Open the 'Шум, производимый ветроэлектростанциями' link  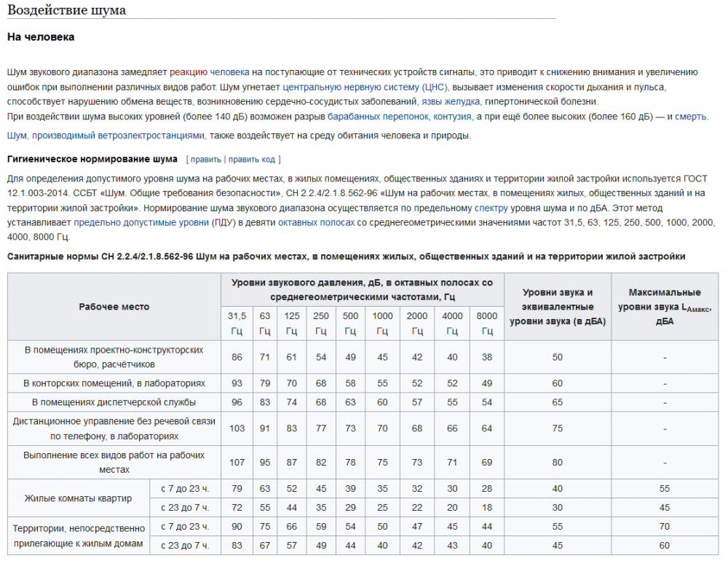(106, 136)
